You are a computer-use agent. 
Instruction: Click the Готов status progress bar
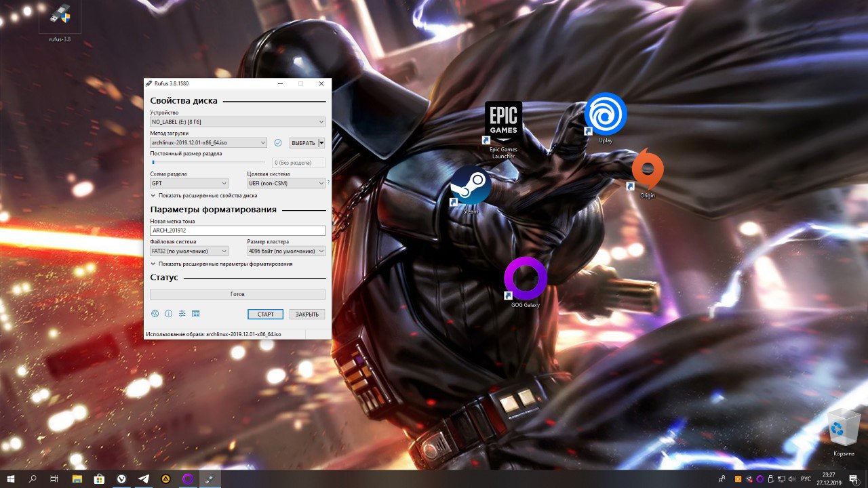237,294
